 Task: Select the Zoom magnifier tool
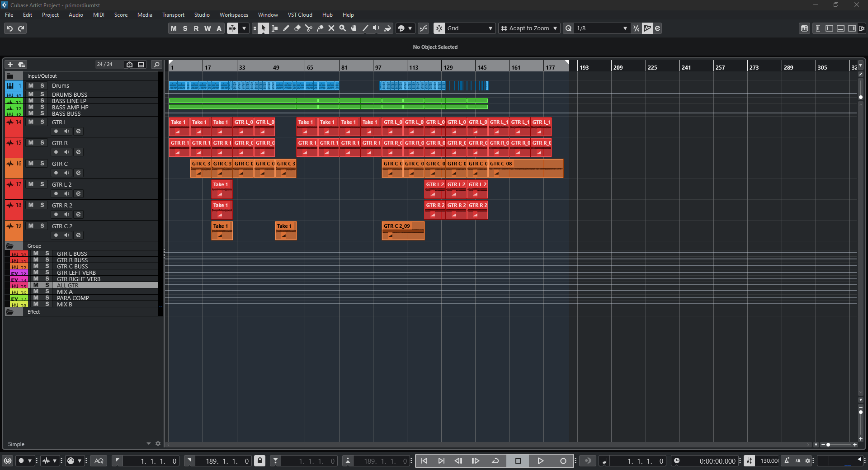(x=342, y=28)
